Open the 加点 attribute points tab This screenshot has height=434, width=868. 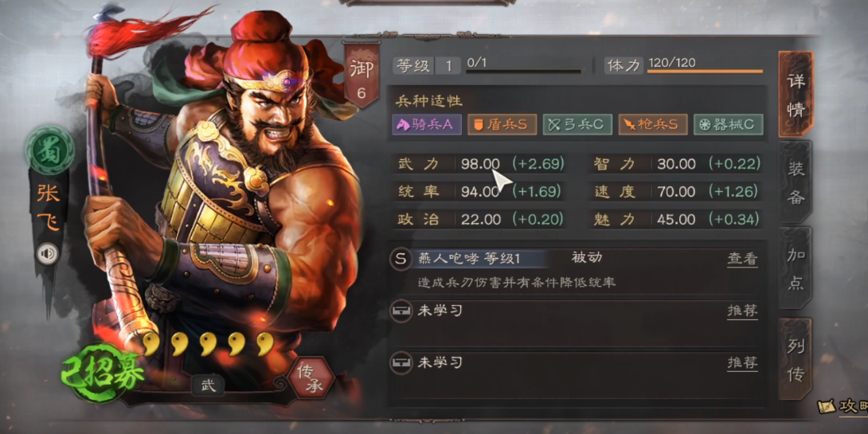(796, 268)
